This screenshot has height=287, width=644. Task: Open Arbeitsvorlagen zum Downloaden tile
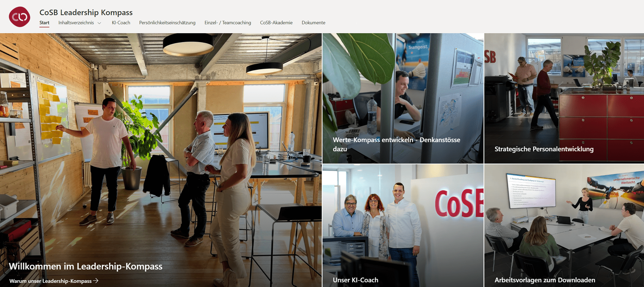564,225
